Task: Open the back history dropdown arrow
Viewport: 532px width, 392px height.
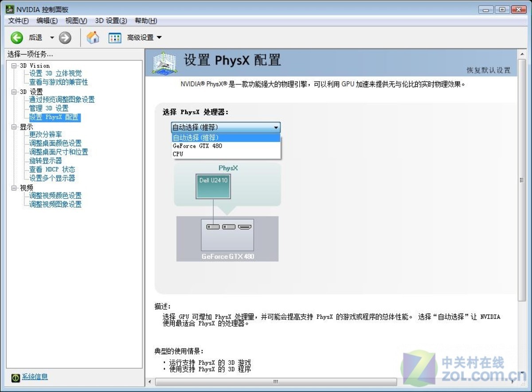Action: coord(51,38)
